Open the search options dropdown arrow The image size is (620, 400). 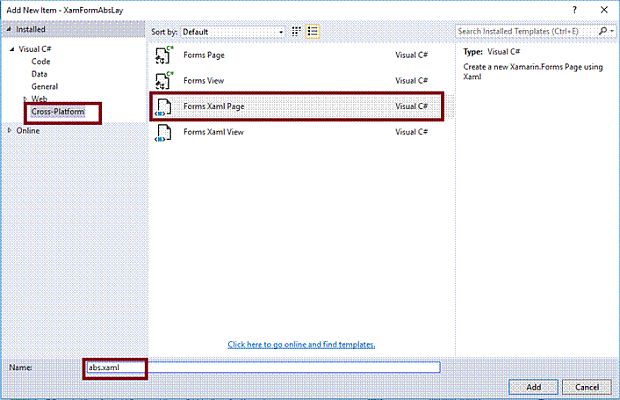point(612,31)
